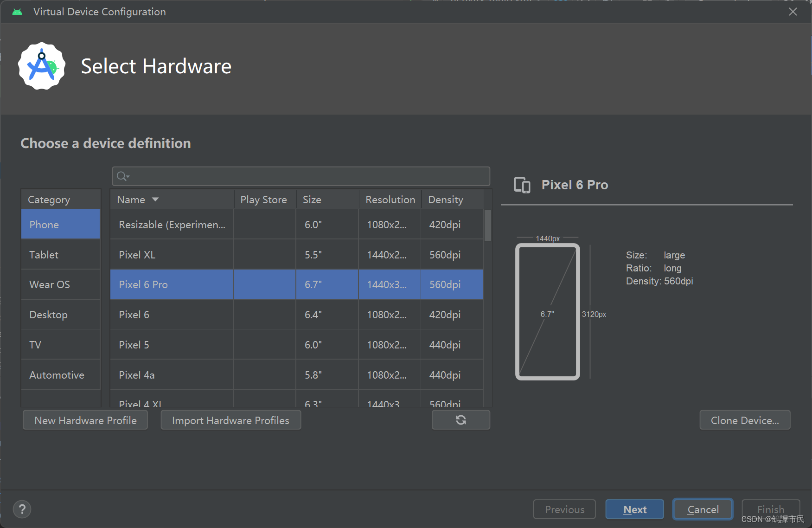The width and height of the screenshot is (812, 528).
Task: Click the Previous button
Action: tap(564, 509)
